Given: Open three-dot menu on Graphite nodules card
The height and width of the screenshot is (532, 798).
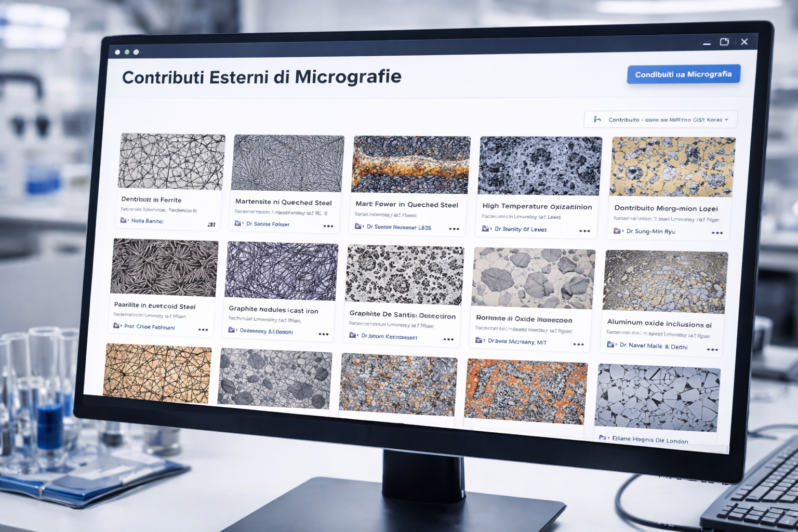Looking at the screenshot, I should click(x=323, y=334).
